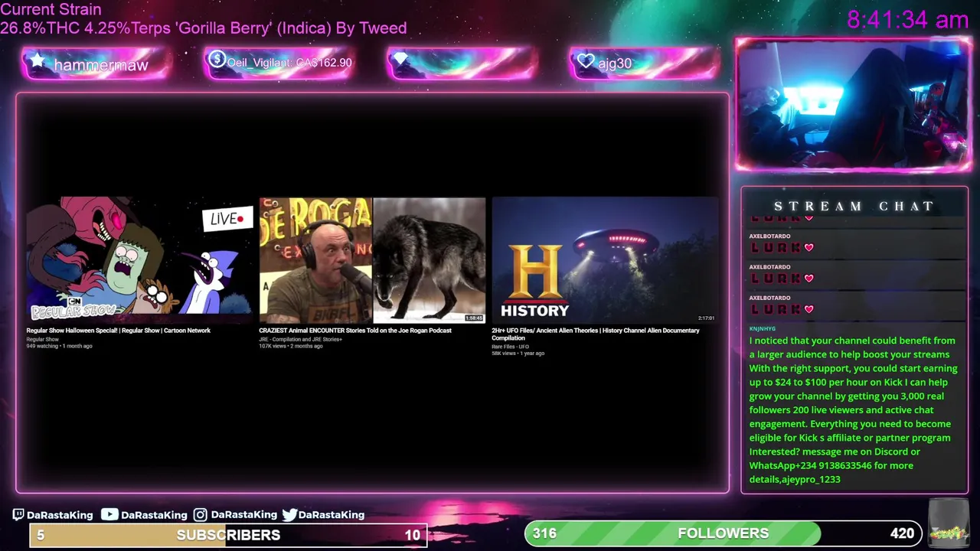Click the 'Gorilla Berry' strain description line
Screen dimensions: 980x551
(204, 28)
